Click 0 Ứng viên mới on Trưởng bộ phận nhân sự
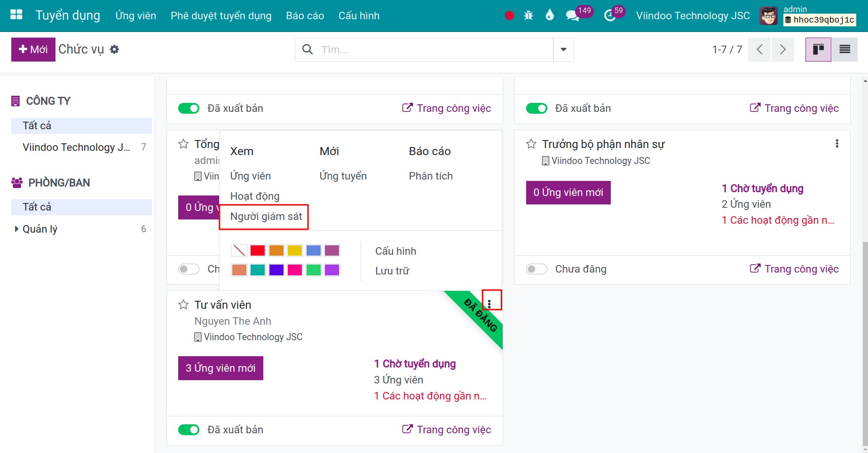Image resolution: width=868 pixels, height=453 pixels. (568, 192)
